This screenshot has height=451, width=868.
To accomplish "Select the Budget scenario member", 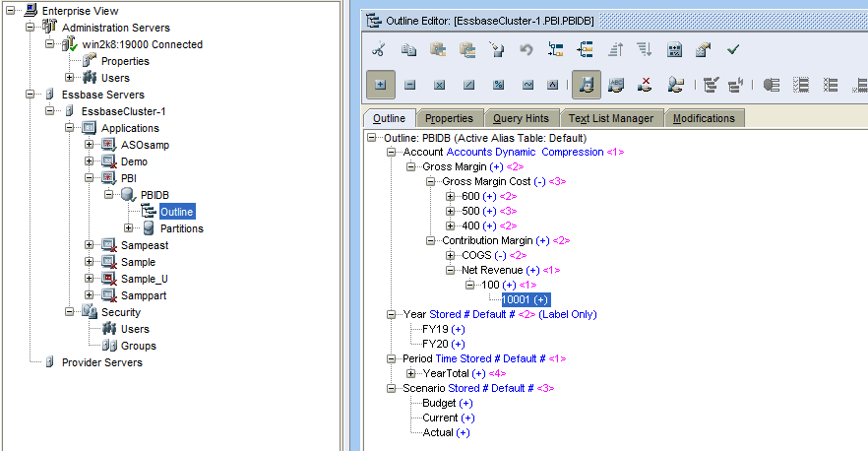I will point(439,403).
